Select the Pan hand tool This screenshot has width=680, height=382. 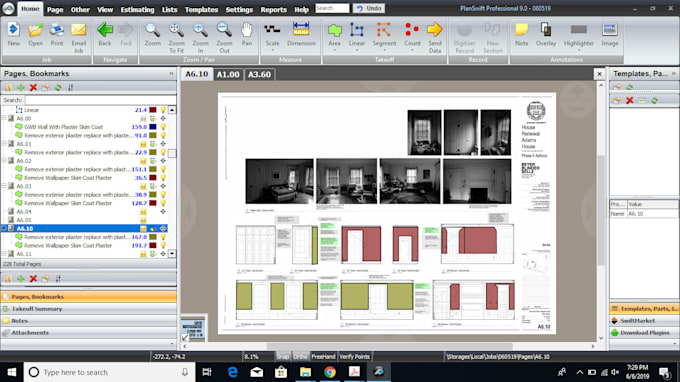tap(247, 35)
